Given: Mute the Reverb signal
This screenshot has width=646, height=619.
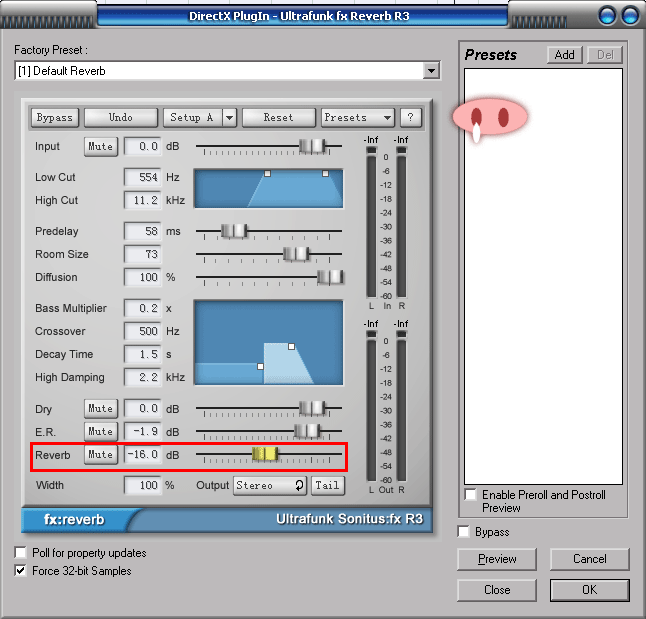Looking at the screenshot, I should [101, 455].
